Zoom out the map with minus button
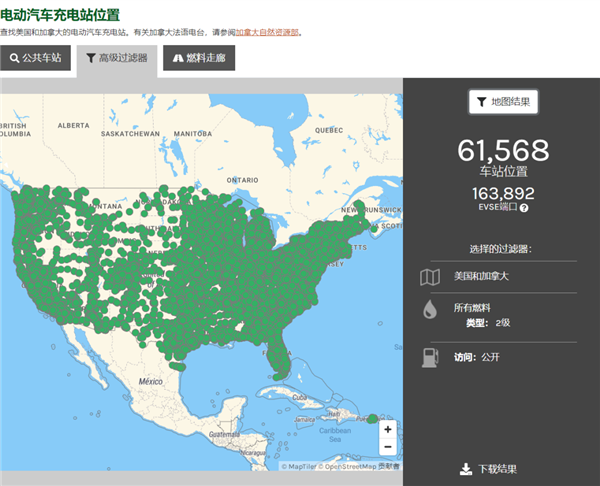Image resolution: width=600 pixels, height=486 pixels. click(x=388, y=447)
